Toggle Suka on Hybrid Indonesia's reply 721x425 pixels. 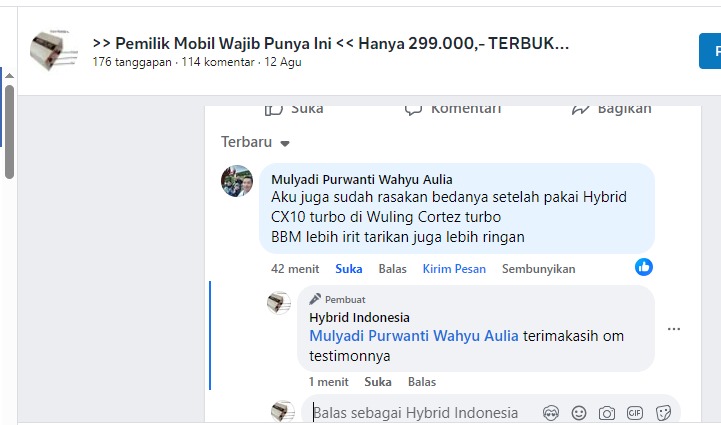378,382
